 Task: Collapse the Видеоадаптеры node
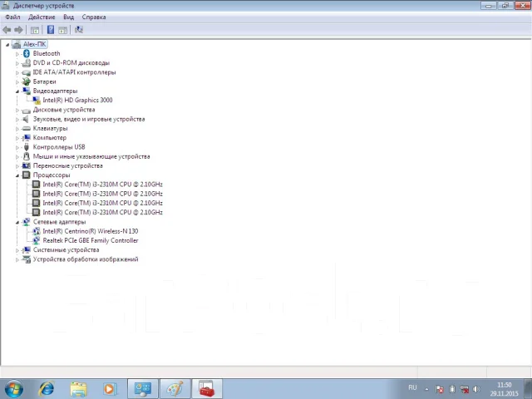coord(17,91)
